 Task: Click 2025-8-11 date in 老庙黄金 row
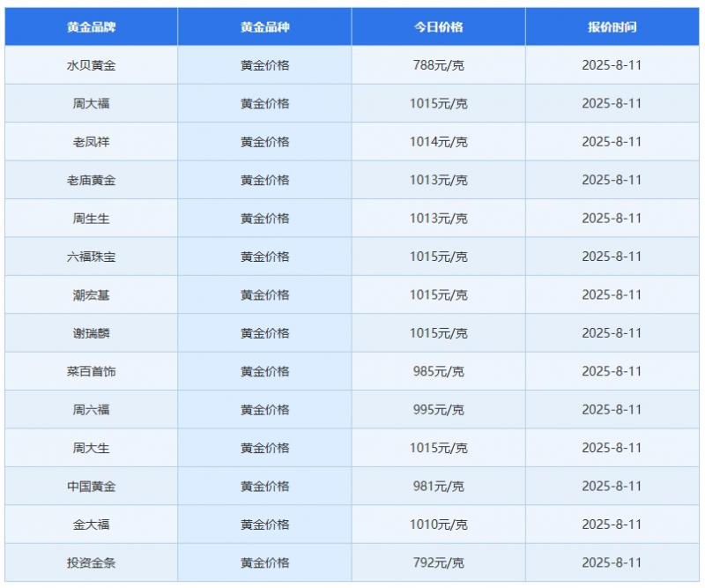[x=612, y=180]
